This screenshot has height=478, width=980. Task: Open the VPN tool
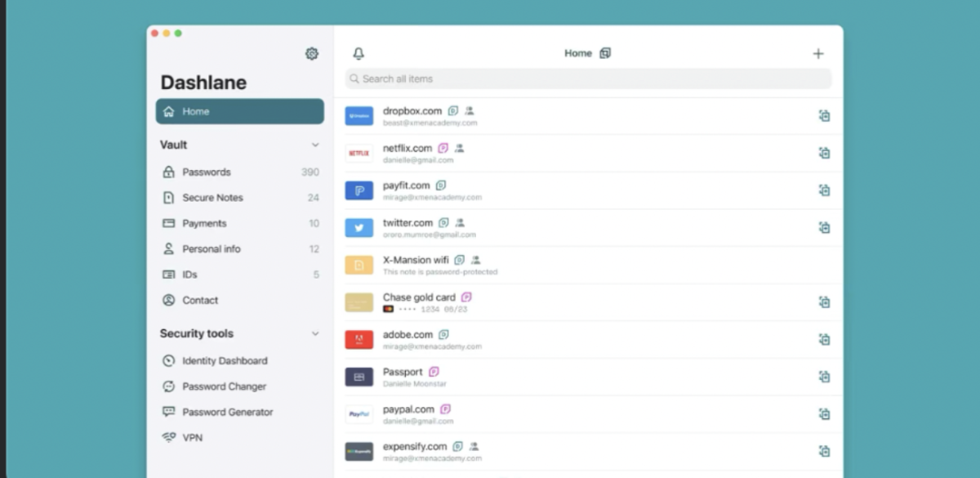pyautogui.click(x=192, y=438)
